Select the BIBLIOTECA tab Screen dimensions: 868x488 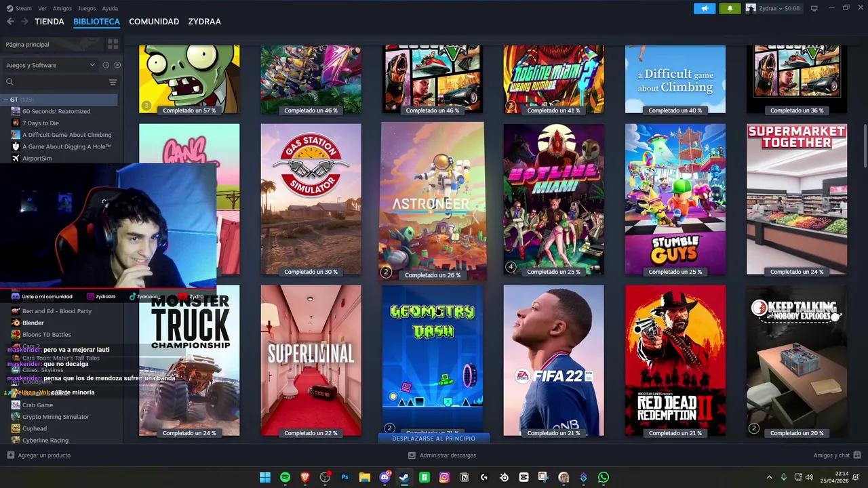pyautogui.click(x=96, y=22)
